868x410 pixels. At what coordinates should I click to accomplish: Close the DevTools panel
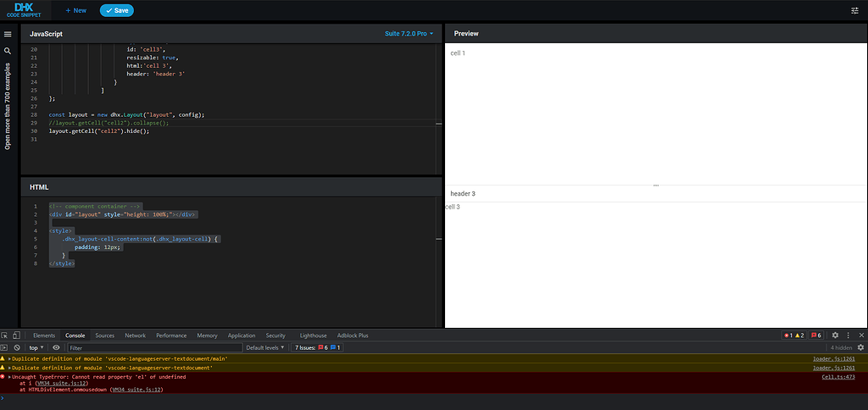click(861, 335)
